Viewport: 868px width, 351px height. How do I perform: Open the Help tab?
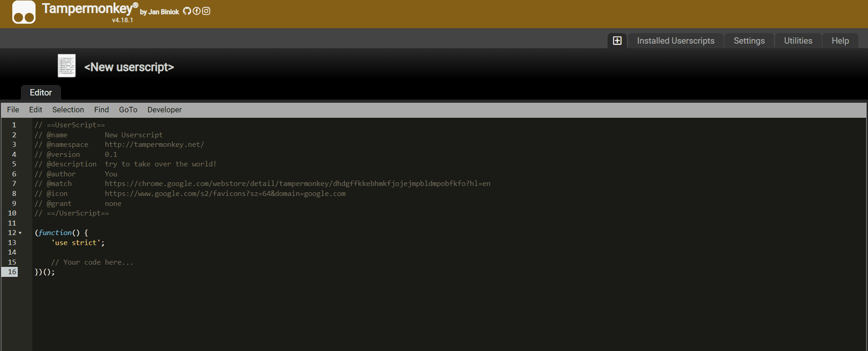coord(840,40)
